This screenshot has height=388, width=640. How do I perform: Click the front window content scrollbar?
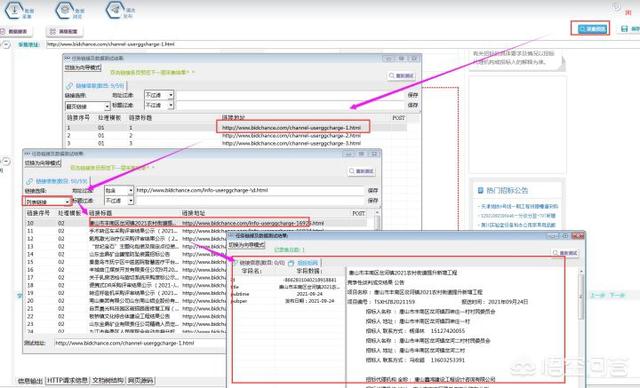pos(581,298)
